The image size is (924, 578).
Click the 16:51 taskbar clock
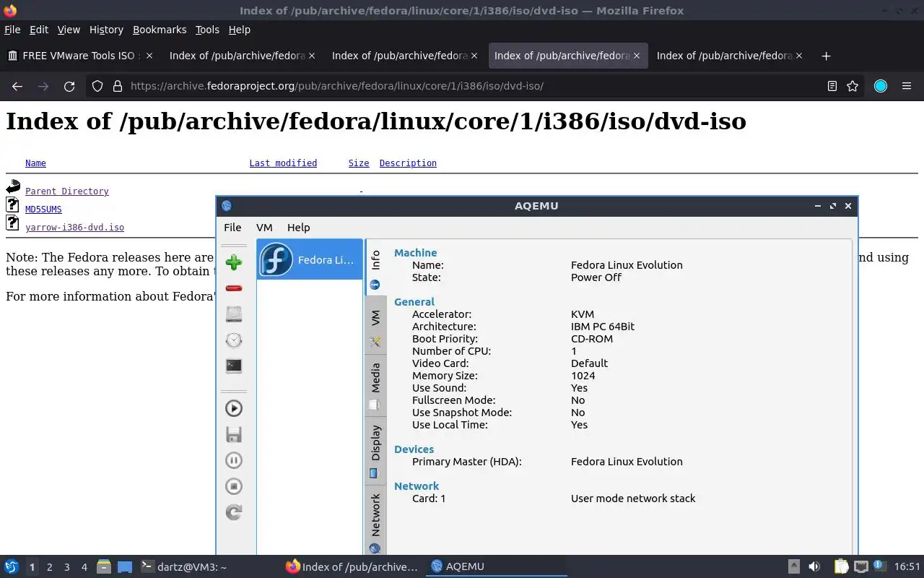(x=907, y=566)
